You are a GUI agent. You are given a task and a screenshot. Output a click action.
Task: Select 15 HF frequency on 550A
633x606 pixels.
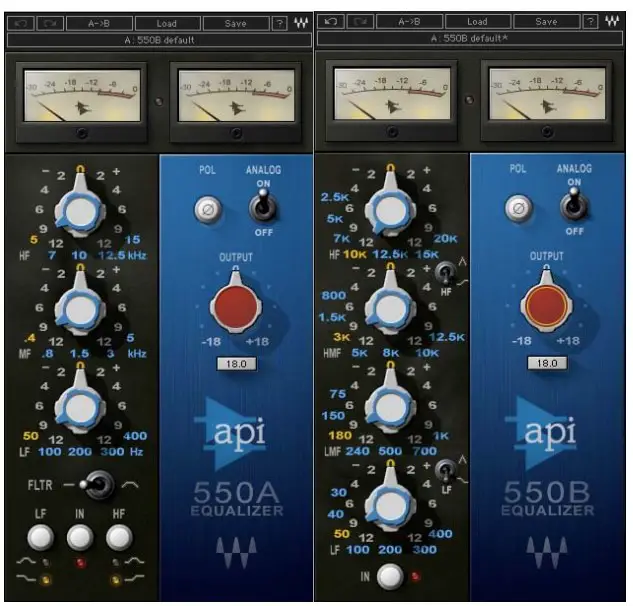pos(132,239)
